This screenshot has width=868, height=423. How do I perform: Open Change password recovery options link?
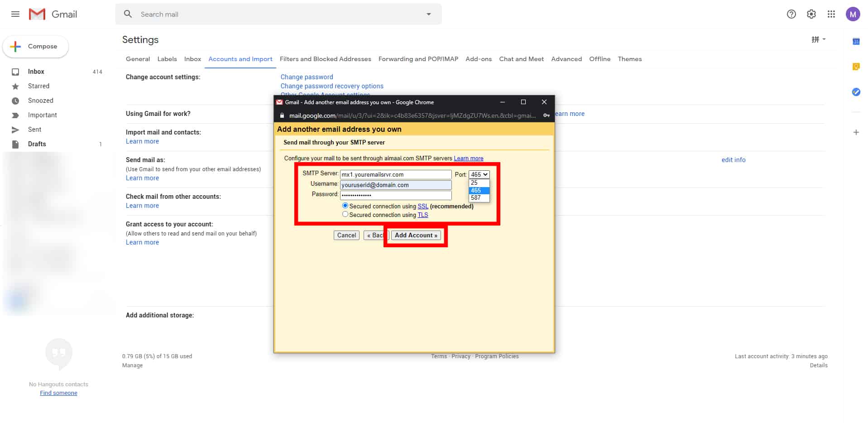click(331, 86)
